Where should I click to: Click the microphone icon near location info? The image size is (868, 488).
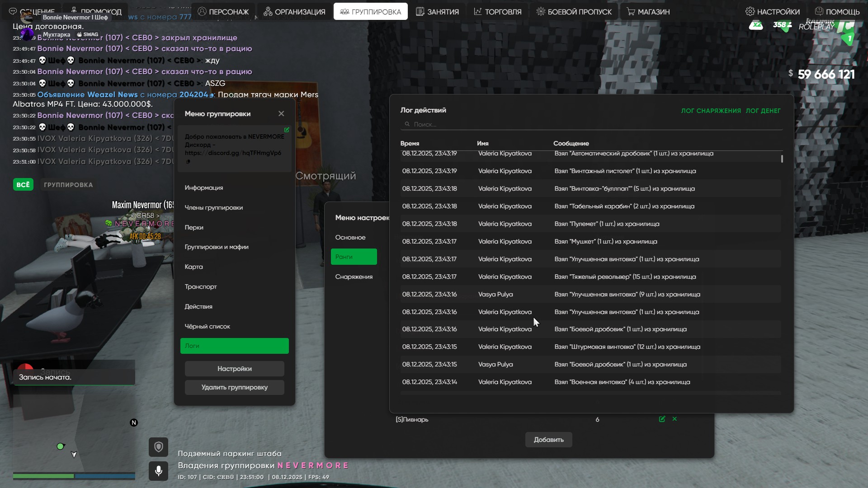[159, 471]
